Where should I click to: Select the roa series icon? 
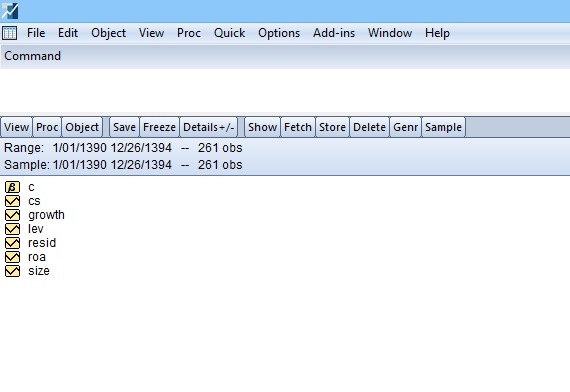[x=12, y=257]
